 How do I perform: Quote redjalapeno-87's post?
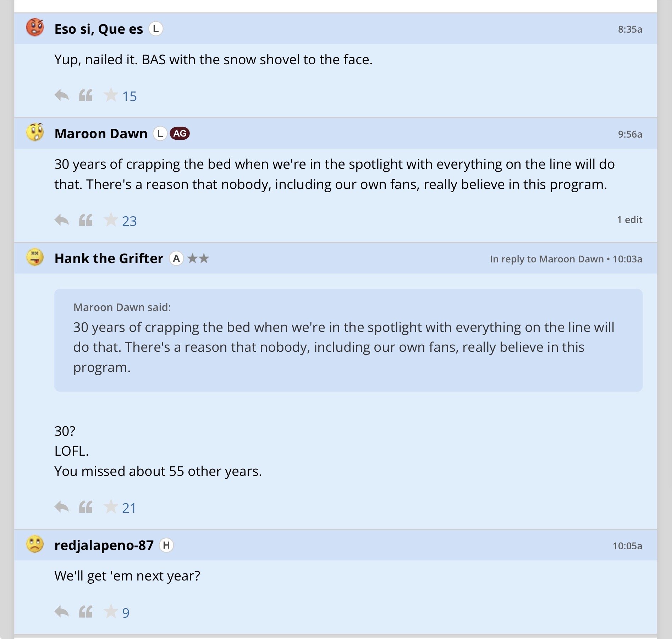tap(86, 612)
